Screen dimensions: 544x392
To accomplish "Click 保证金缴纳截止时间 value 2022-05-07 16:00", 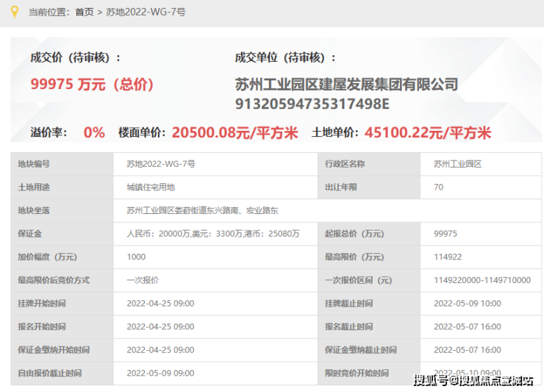I will coord(468,350).
